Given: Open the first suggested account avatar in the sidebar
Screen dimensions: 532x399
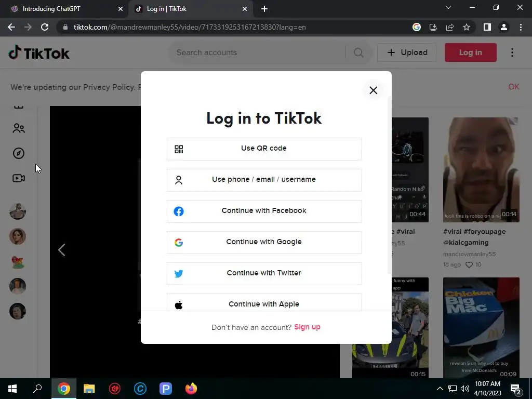Looking at the screenshot, I should pyautogui.click(x=18, y=212).
